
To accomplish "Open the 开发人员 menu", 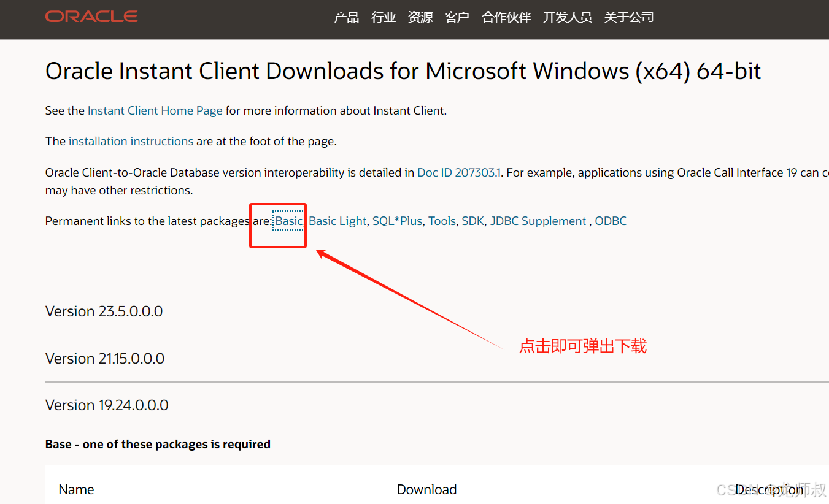I will click(x=566, y=17).
